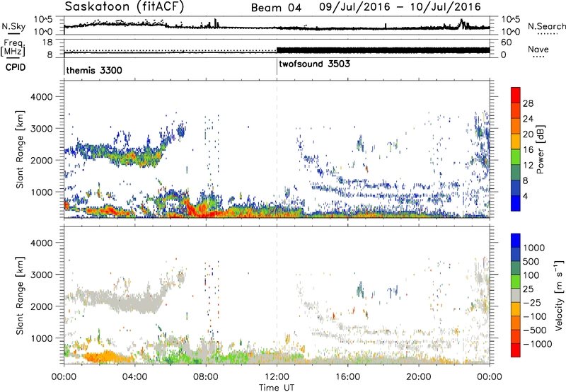Click the "4000" range tick of power panel
Viewport: 566px width, 392px height.
click(x=41, y=97)
